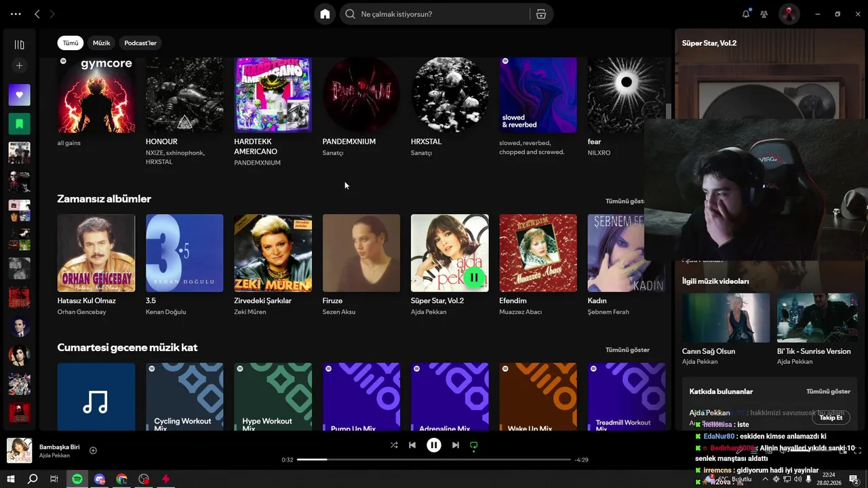Skip to previous track
This screenshot has width=868, height=488.
point(412,445)
